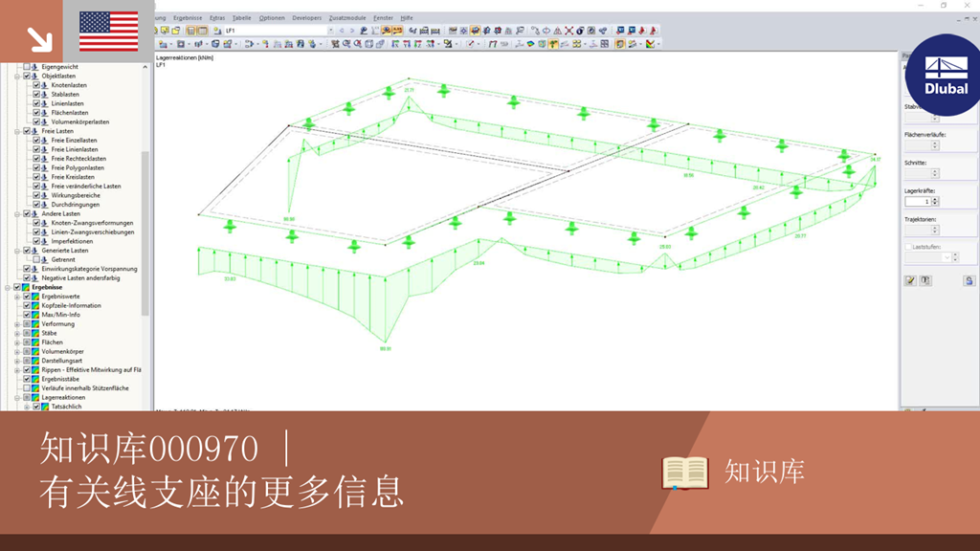Select the Kopfzeile-Information tree item
Image resolution: width=980 pixels, height=551 pixels.
(x=71, y=305)
